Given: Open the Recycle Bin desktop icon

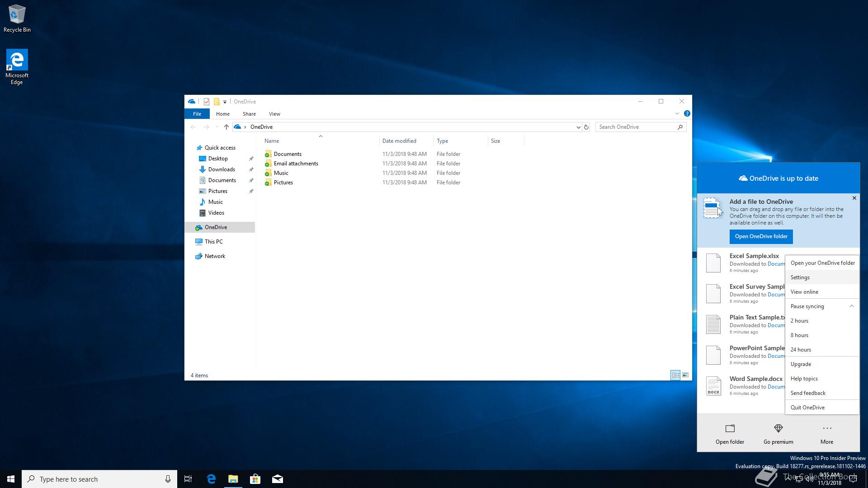Looking at the screenshot, I should click(17, 19).
